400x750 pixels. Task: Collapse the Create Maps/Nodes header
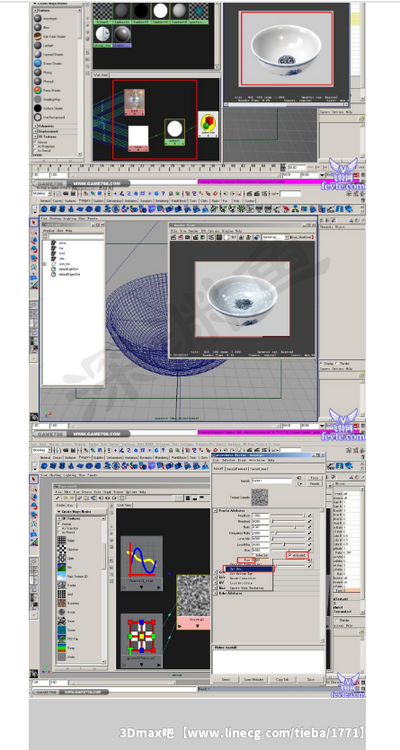click(59, 511)
